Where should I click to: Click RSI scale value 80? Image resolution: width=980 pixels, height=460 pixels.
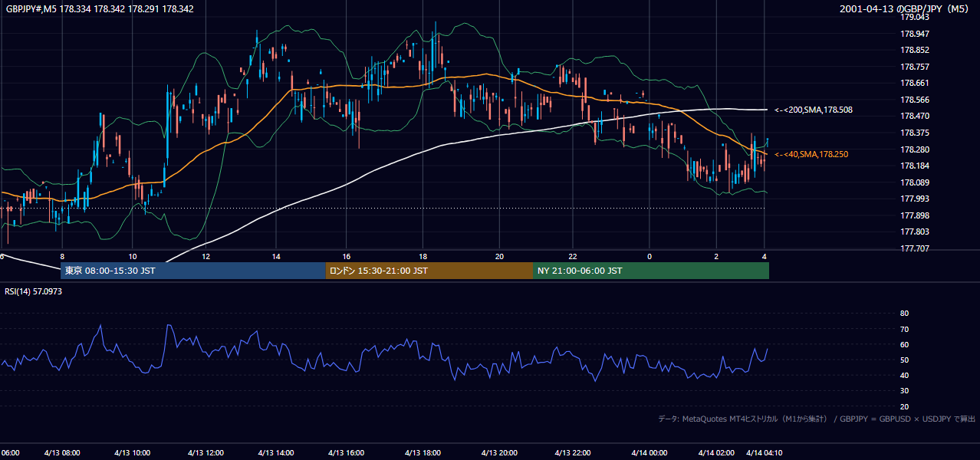coord(904,314)
